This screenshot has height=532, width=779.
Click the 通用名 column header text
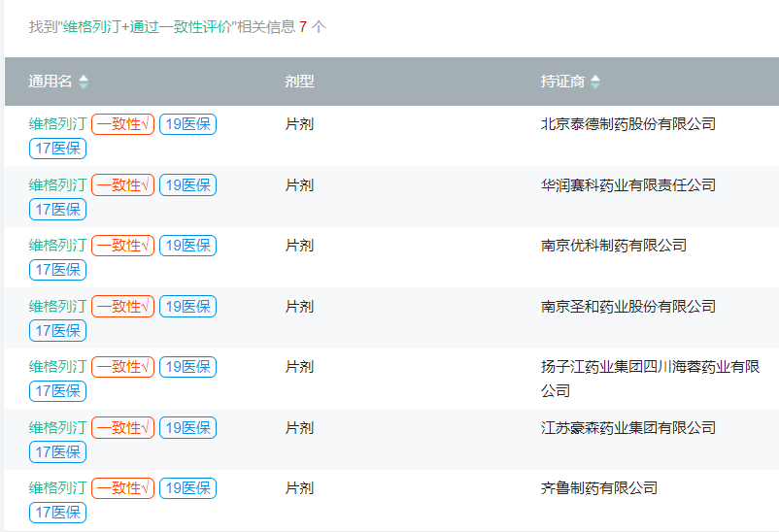click(x=51, y=82)
